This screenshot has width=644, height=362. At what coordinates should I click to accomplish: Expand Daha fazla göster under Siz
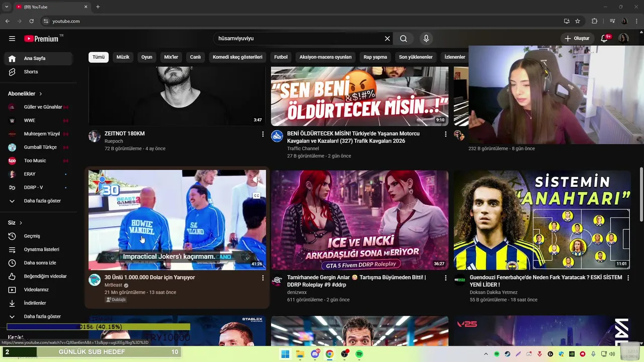click(38, 317)
